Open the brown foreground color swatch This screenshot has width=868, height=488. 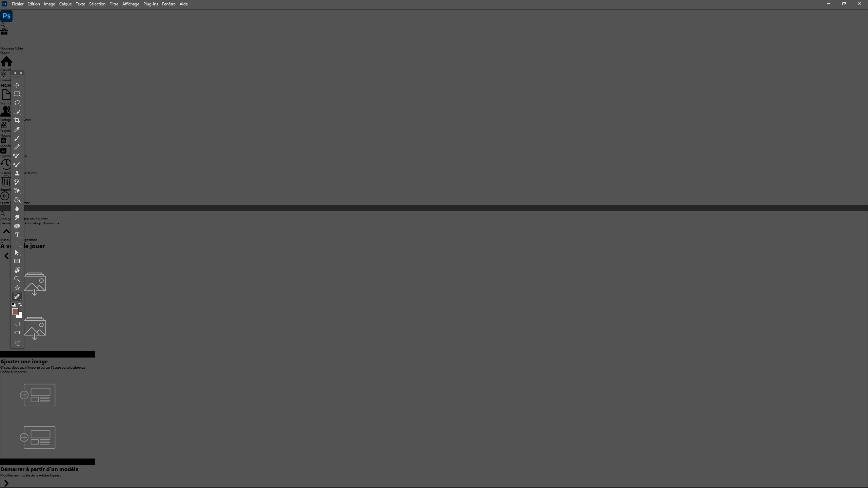point(15,311)
